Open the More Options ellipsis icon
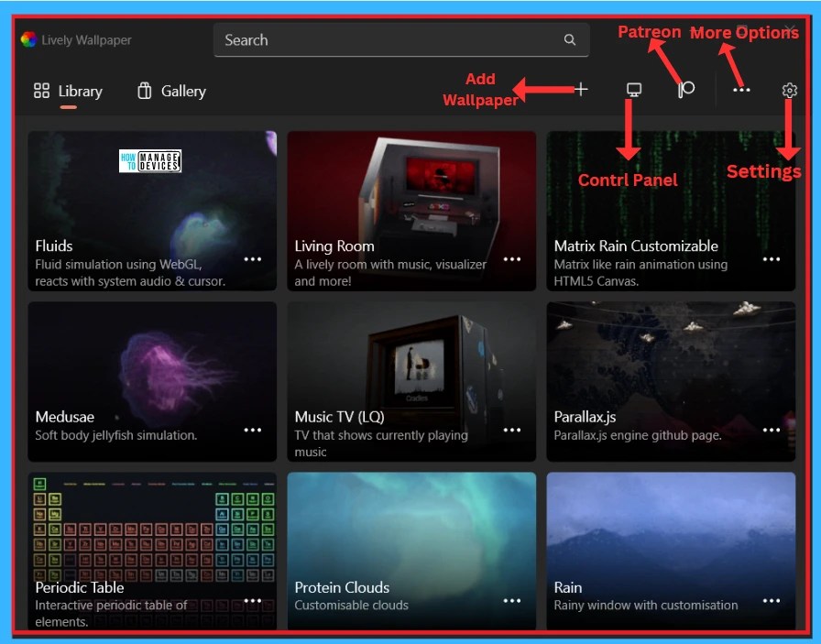 pyautogui.click(x=740, y=90)
